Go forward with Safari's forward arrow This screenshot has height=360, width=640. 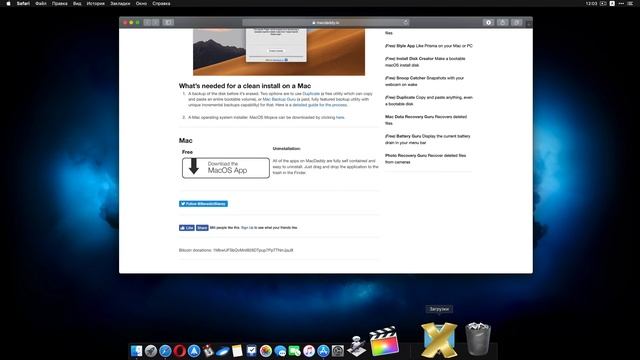tap(156, 22)
